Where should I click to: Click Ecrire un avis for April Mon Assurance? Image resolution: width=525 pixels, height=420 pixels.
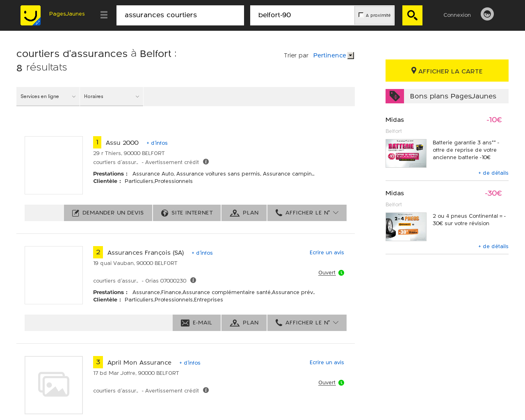pos(327,363)
